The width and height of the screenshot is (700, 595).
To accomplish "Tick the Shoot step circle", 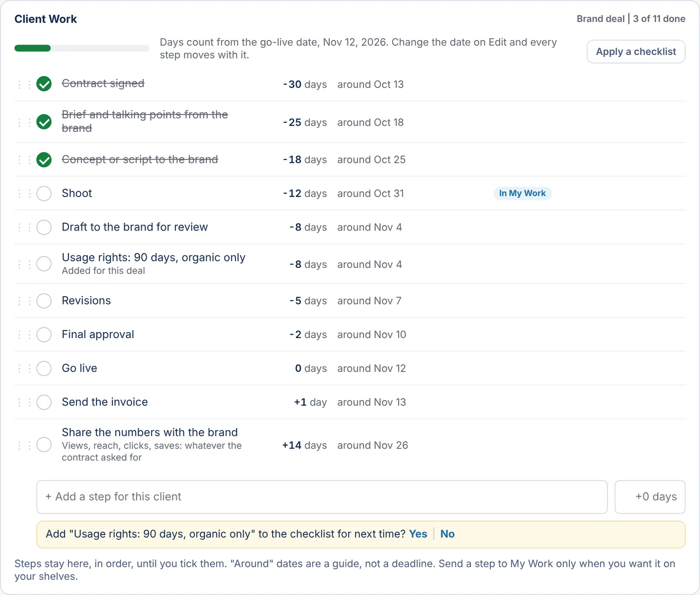I will [44, 193].
